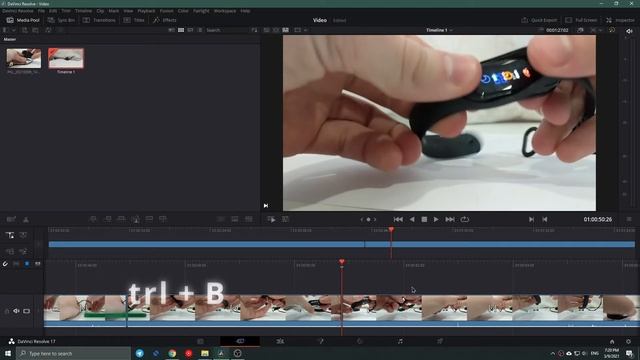This screenshot has height=360, width=640.
Task: Open the timeline options menu icon
Action: click(x=629, y=220)
